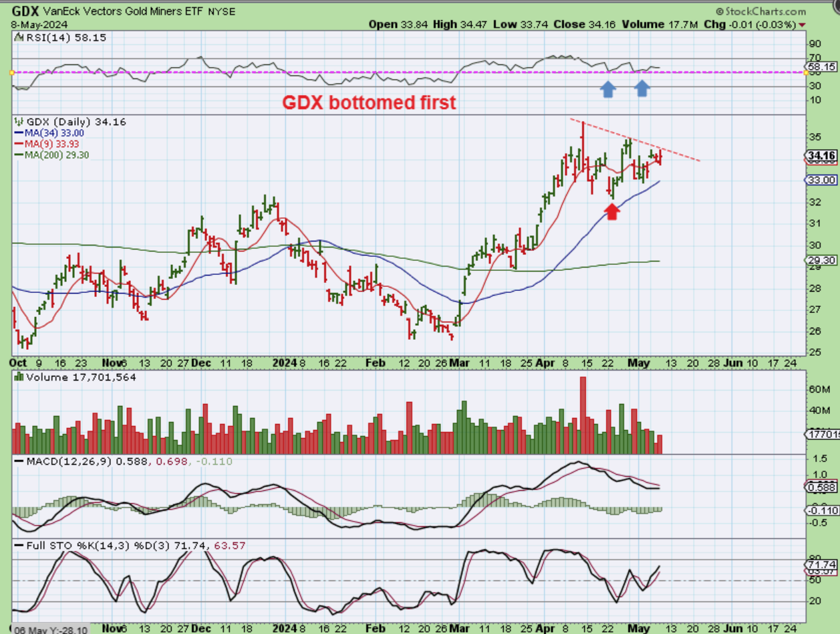
Task: Click the 71.74 stochastic value tag
Action: tap(821, 565)
